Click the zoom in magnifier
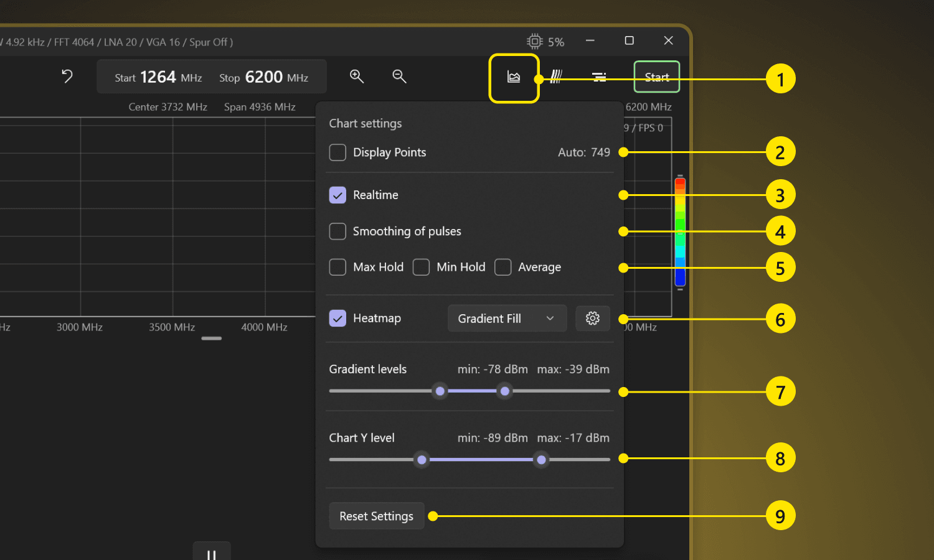 point(357,76)
